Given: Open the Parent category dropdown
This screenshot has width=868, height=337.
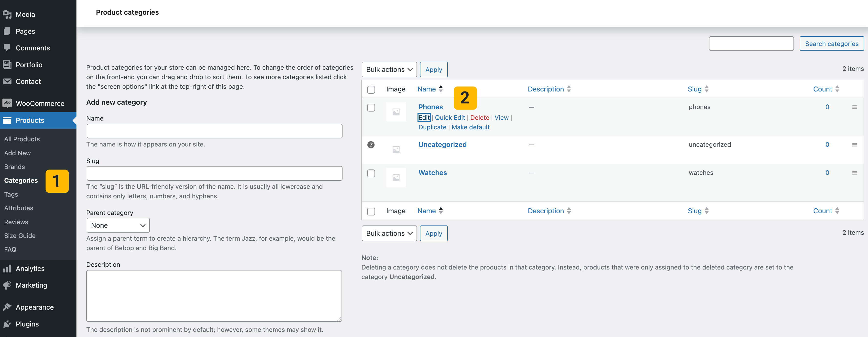Looking at the screenshot, I should click(118, 225).
